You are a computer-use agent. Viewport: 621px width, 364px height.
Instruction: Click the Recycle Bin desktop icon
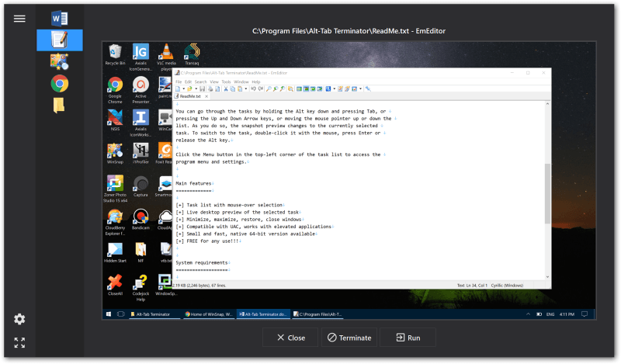coord(115,54)
